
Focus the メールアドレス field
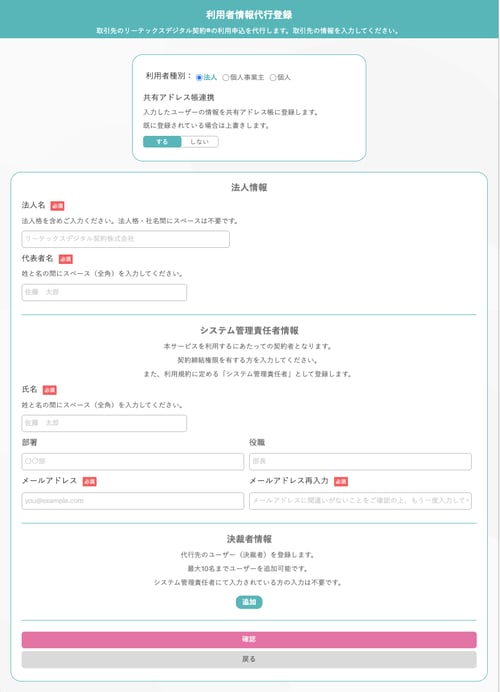[132, 501]
